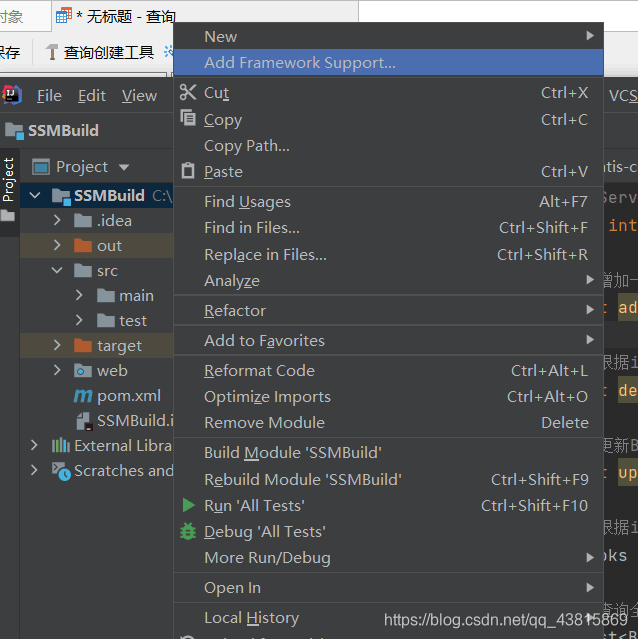Viewport: 638px width, 639px height.
Task: Click the folder icon below the Project side tab
Action: (8, 216)
